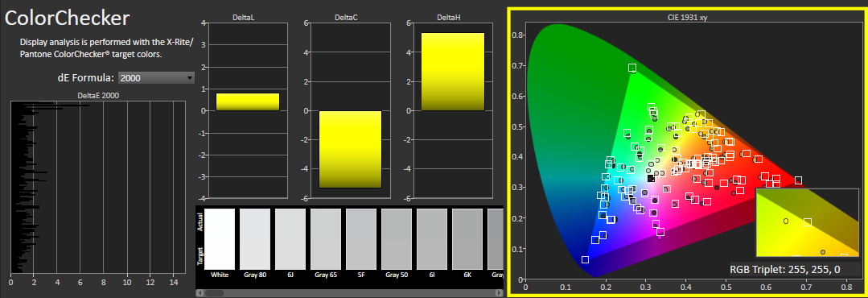Select the 5F color swatch
The width and height of the screenshot is (868, 298).
361,239
